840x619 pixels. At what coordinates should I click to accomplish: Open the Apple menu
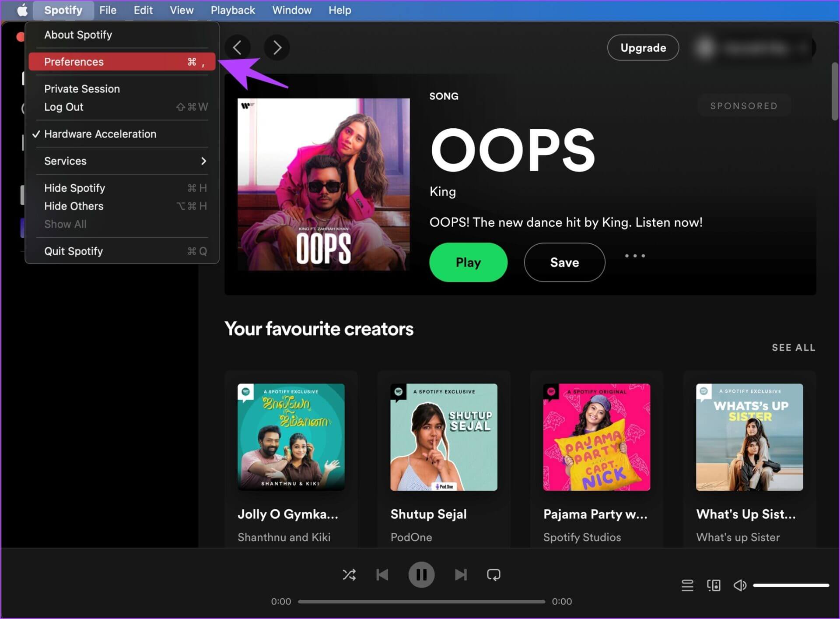[x=22, y=10]
